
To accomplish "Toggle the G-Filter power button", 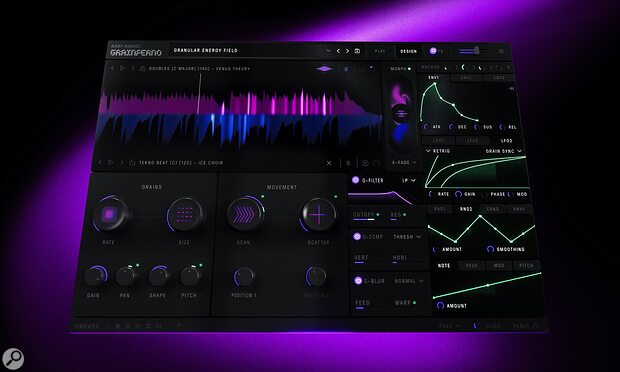I will (355, 180).
